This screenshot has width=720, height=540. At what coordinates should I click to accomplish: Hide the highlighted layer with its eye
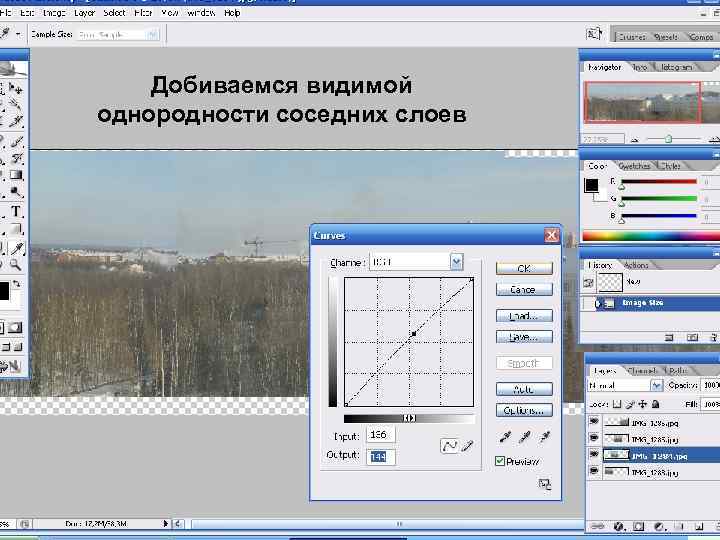tap(594, 455)
